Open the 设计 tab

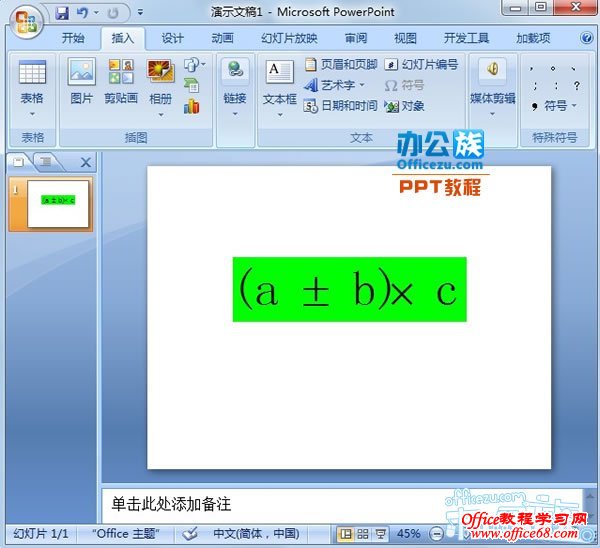pyautogui.click(x=173, y=38)
